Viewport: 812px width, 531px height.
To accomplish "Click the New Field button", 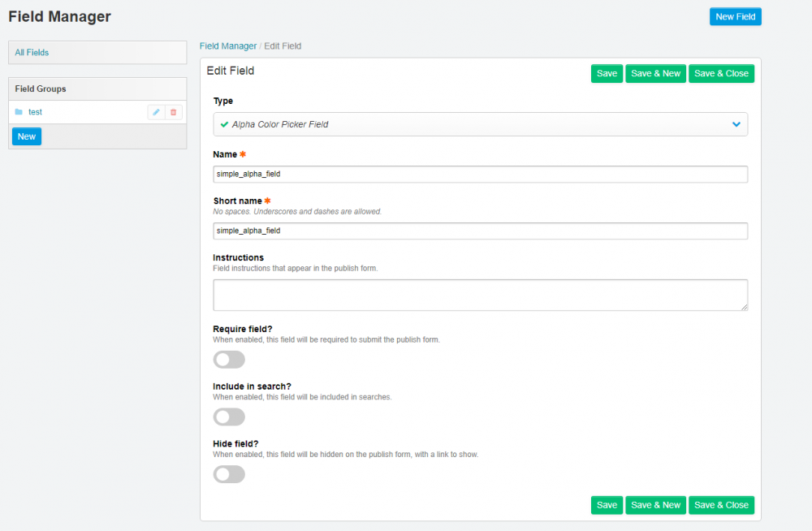I will (x=735, y=17).
